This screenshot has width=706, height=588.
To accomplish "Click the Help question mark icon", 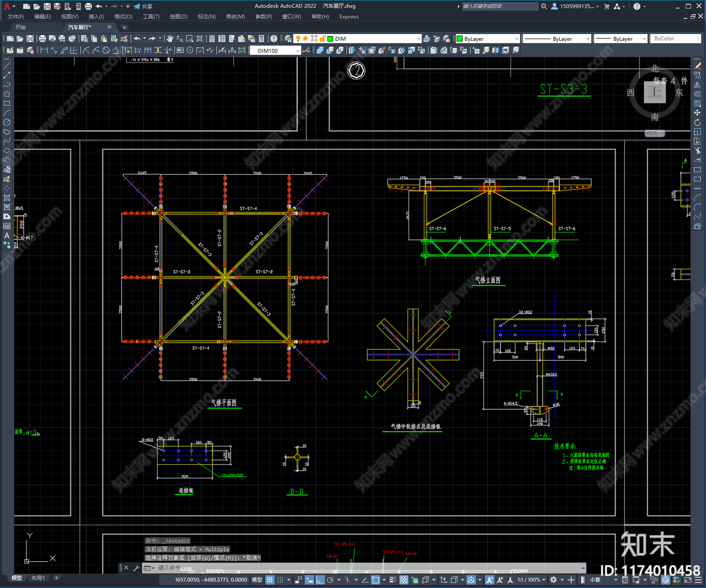I will tap(274, 39).
